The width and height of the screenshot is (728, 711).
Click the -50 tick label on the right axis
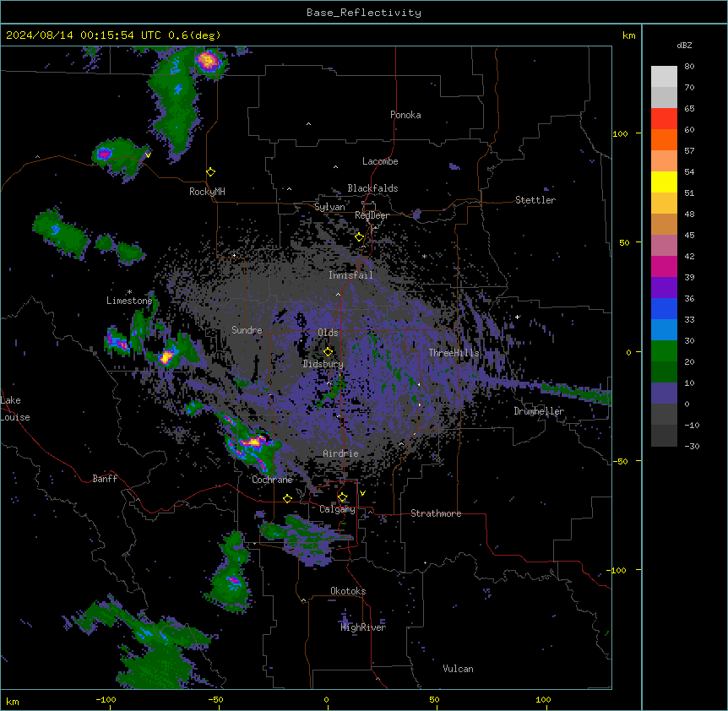(619, 461)
